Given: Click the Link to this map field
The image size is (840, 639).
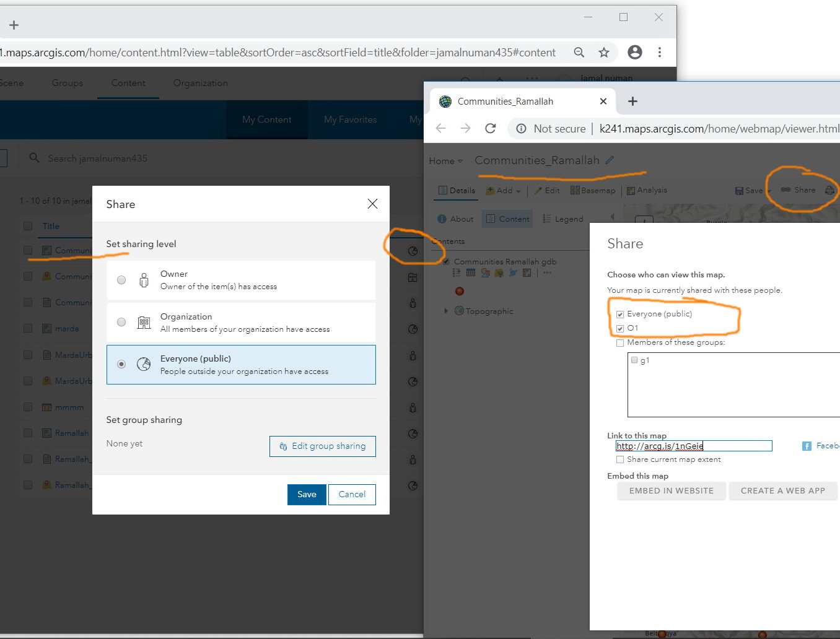Looking at the screenshot, I should coord(694,446).
